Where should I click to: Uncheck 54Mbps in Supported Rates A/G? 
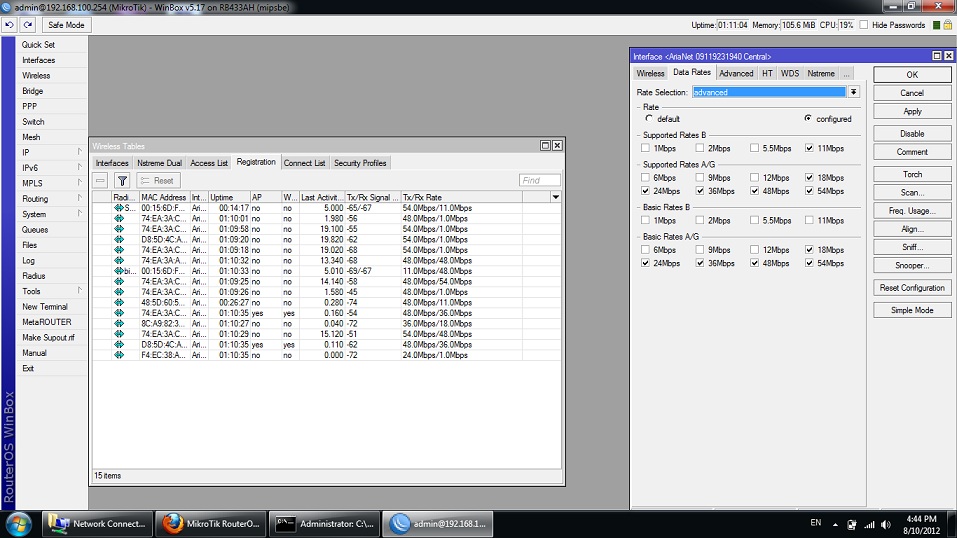[810, 191]
